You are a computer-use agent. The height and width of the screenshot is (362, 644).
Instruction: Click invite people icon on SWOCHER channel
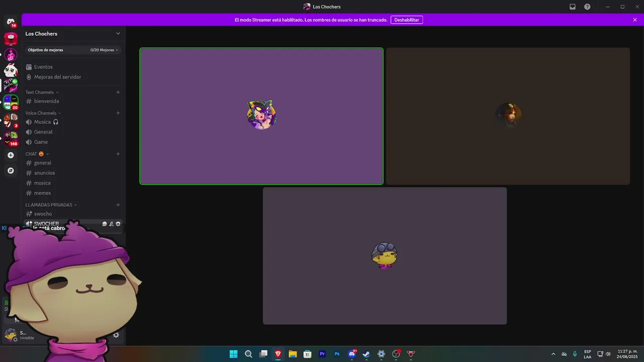tap(111, 224)
